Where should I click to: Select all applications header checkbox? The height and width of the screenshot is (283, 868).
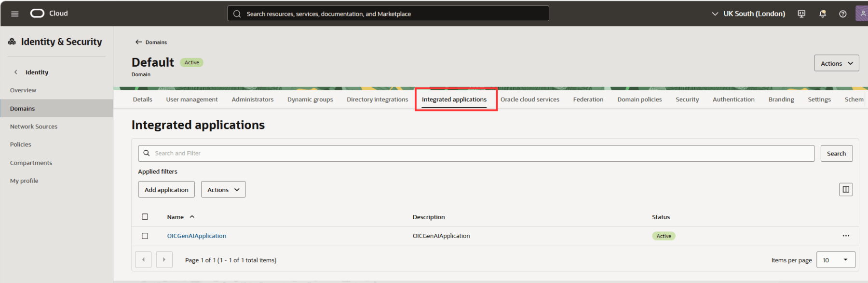145,217
